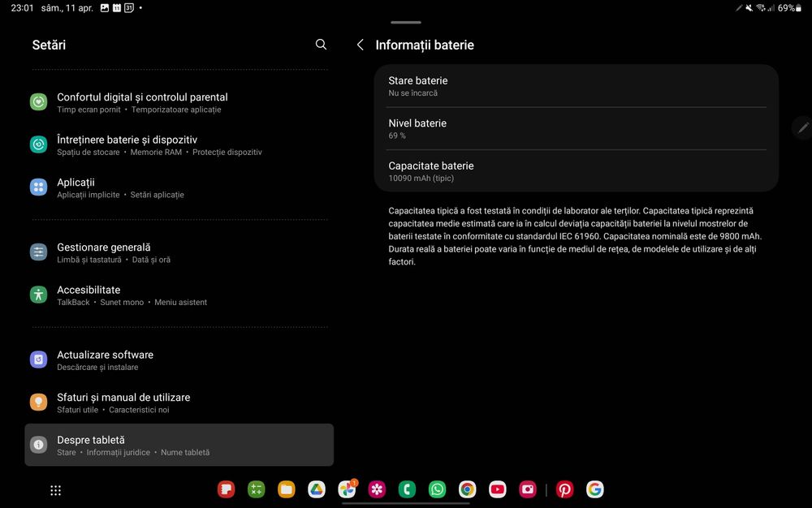Launch Samsung Notes from the taskbar
Screen dimensions: 812x508
tap(226, 489)
